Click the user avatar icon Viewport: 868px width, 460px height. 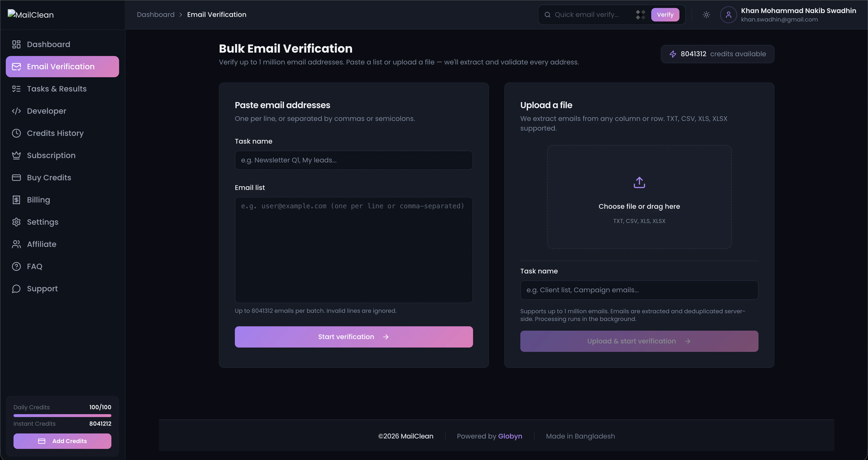[728, 15]
